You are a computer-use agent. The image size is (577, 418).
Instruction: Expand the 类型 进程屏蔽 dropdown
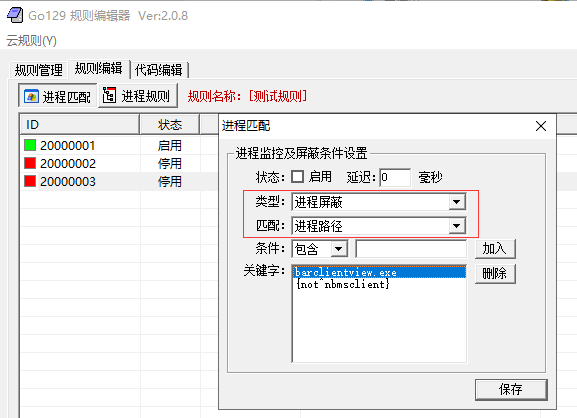pos(456,202)
